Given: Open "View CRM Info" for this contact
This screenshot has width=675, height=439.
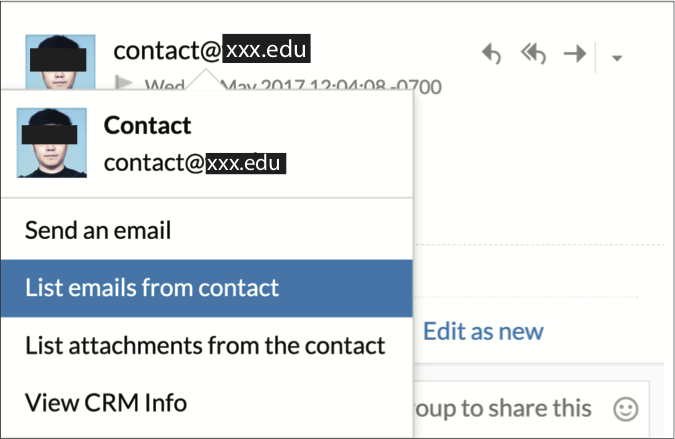Looking at the screenshot, I should coord(106,403).
